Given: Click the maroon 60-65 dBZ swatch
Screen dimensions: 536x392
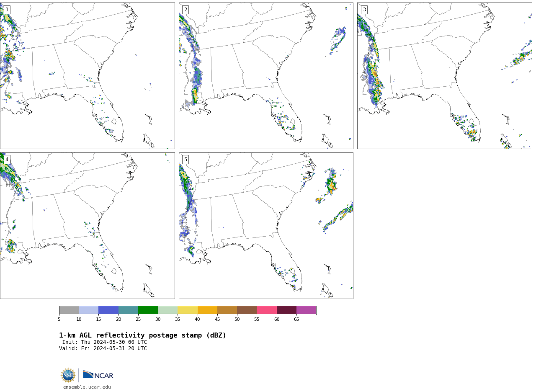Looking at the screenshot, I should [286, 310].
